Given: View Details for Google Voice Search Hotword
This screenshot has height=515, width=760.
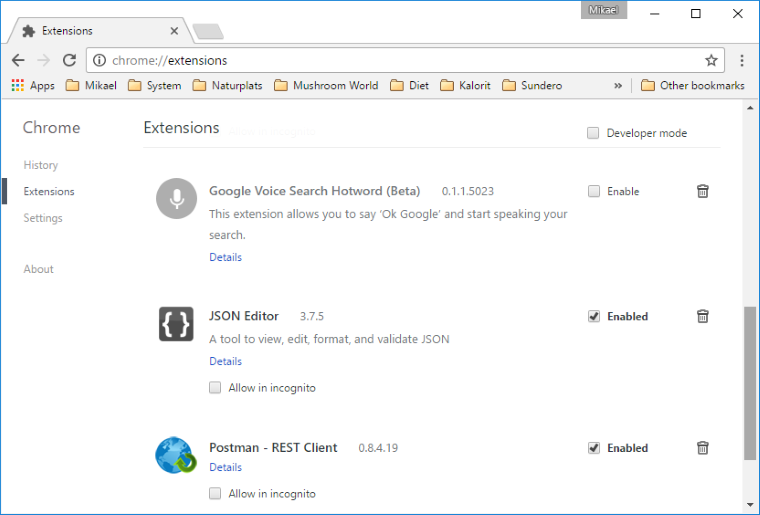Looking at the screenshot, I should tap(225, 257).
